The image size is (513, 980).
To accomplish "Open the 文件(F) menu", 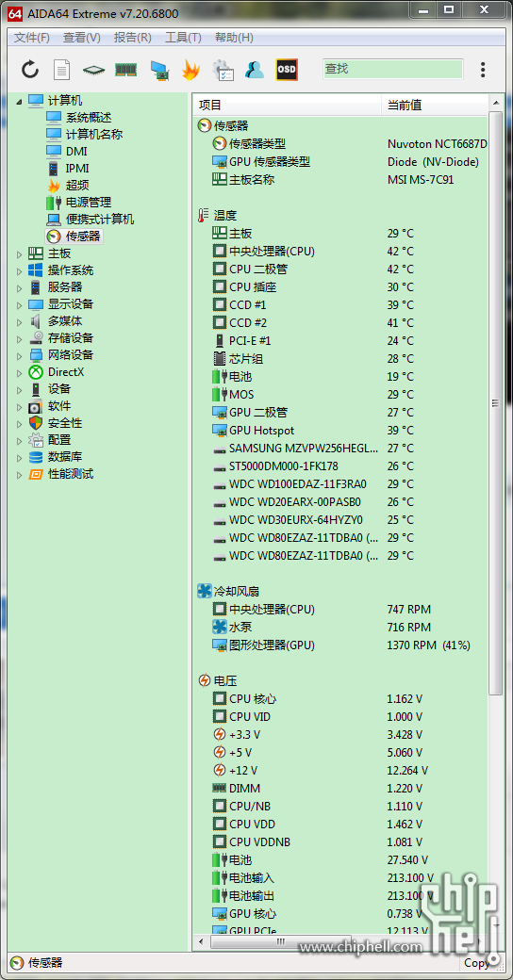I will pyautogui.click(x=32, y=38).
